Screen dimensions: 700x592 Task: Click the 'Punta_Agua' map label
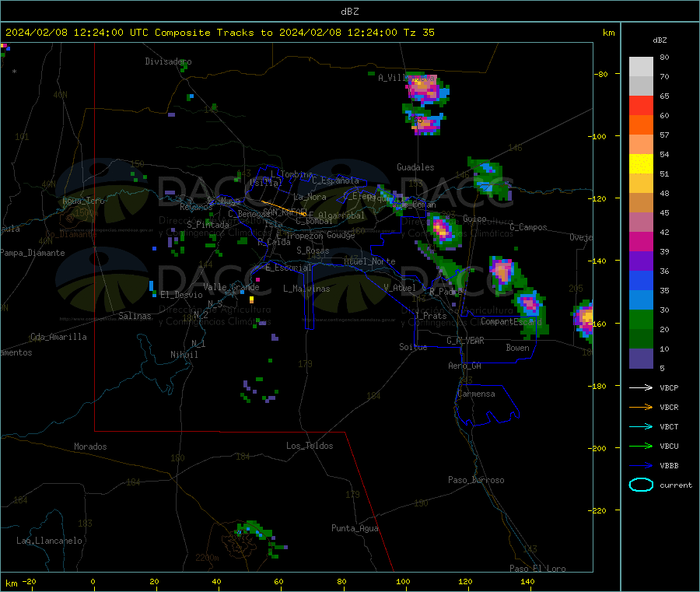coord(355,528)
